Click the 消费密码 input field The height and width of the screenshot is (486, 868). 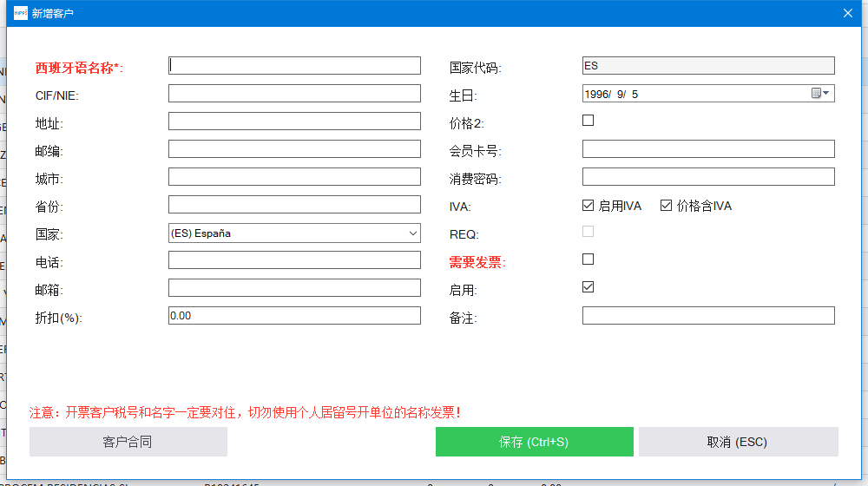708,176
